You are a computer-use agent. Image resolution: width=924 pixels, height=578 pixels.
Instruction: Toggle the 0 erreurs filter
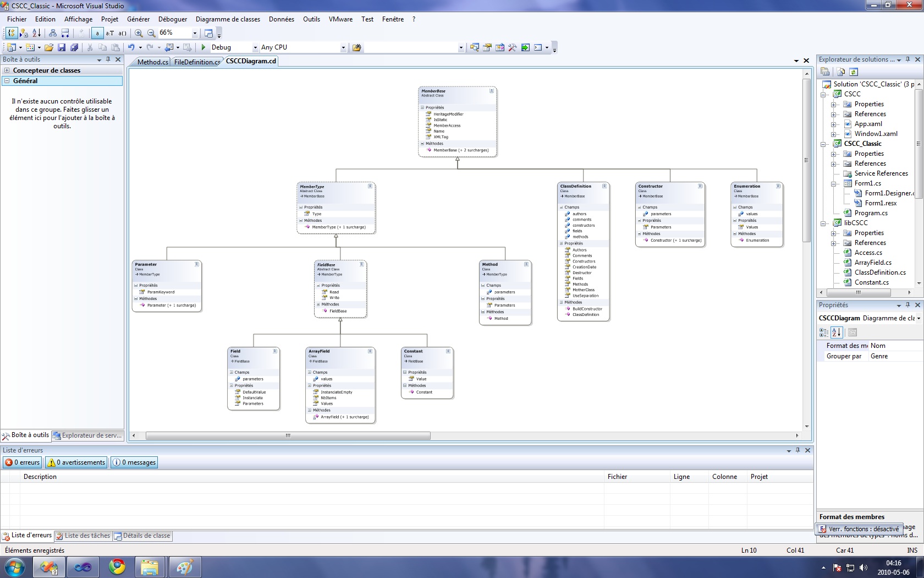pyautogui.click(x=23, y=462)
